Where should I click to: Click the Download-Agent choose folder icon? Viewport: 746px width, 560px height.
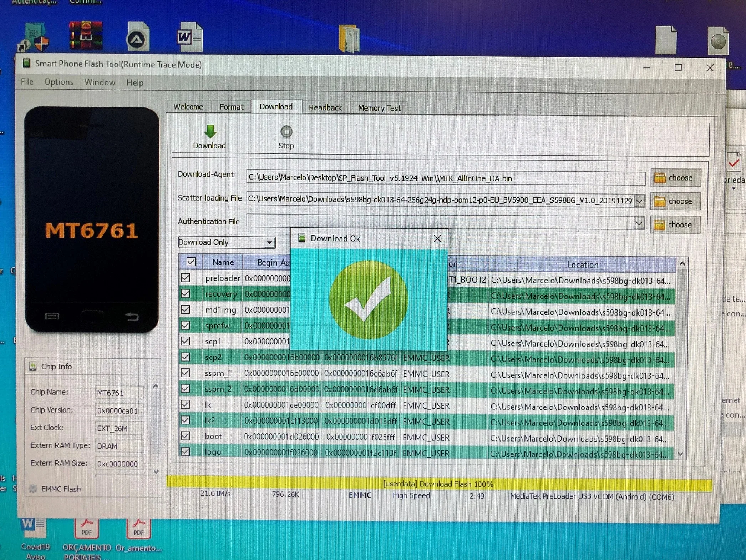click(x=660, y=178)
